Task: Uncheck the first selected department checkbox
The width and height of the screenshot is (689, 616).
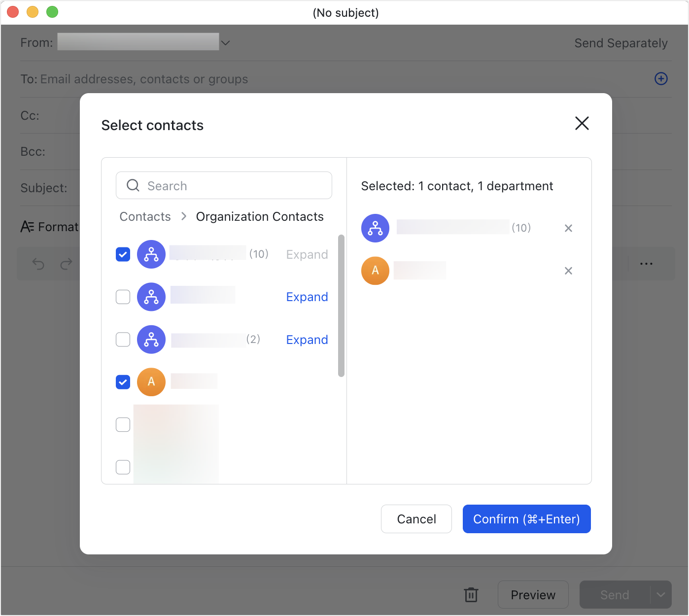Action: coord(123,254)
